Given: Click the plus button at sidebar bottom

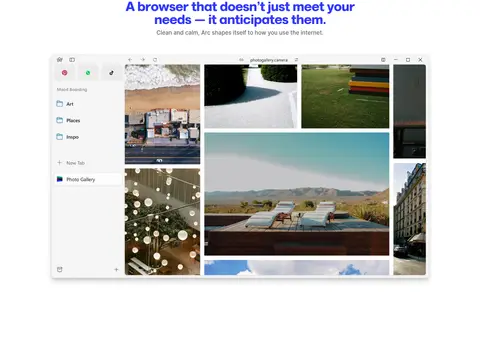Looking at the screenshot, I should [116, 269].
